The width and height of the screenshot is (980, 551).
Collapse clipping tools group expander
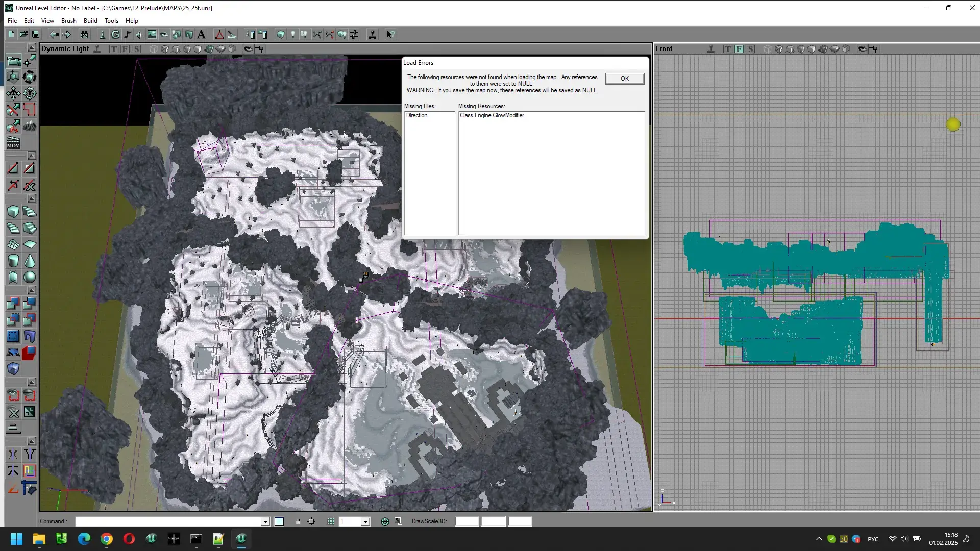(x=32, y=155)
